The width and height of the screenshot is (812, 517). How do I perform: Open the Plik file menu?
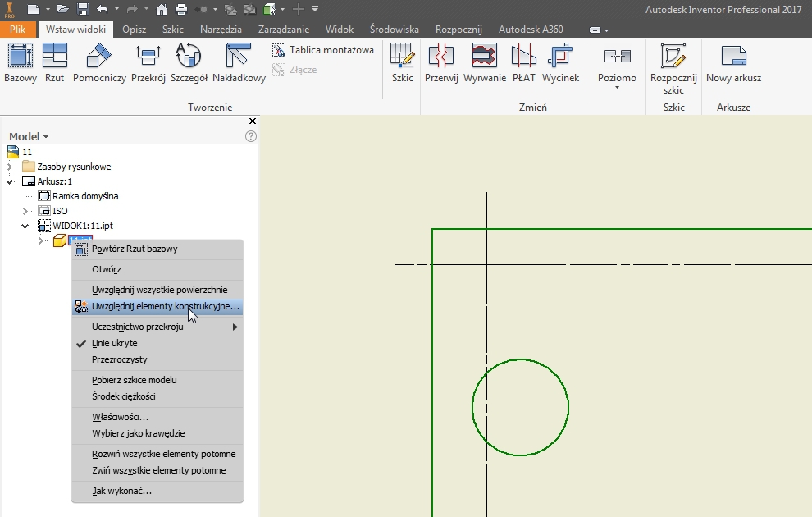(17, 30)
